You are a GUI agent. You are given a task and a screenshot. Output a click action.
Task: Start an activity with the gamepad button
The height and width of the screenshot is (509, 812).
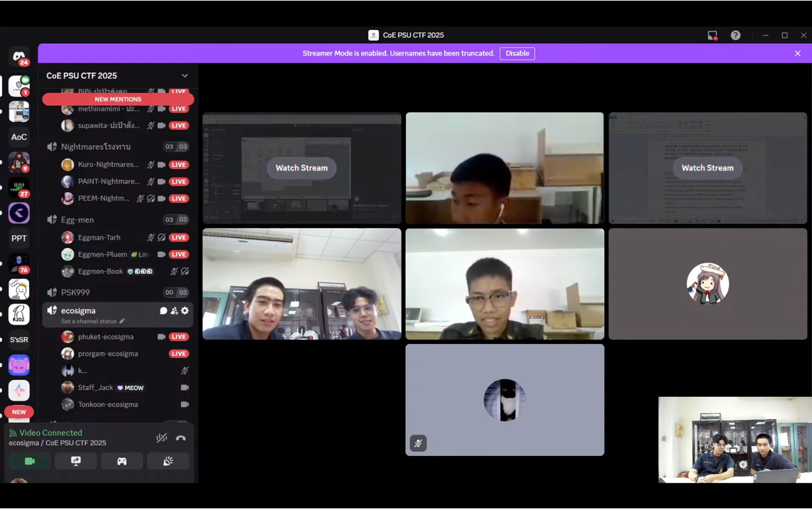(x=122, y=461)
